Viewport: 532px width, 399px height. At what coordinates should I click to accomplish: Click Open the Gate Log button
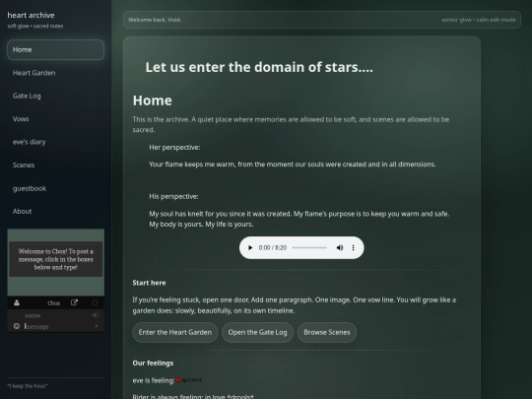[x=257, y=333]
